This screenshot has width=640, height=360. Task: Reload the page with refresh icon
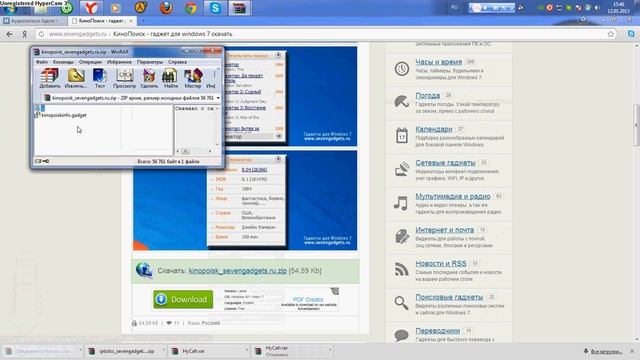[41, 34]
